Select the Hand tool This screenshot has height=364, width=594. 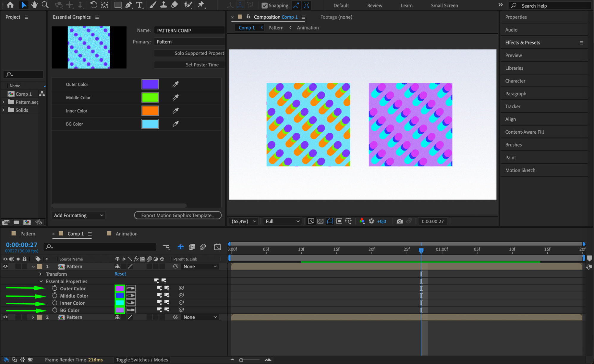pos(34,5)
